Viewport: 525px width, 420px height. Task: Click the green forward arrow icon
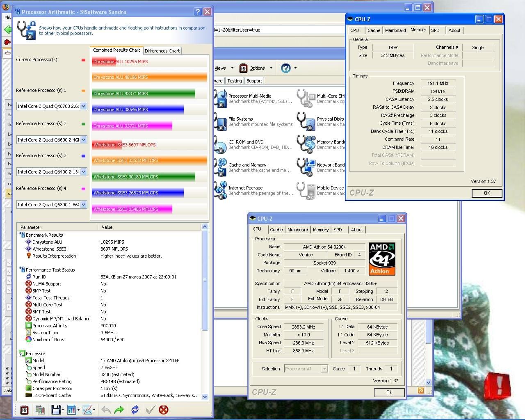click(x=119, y=409)
